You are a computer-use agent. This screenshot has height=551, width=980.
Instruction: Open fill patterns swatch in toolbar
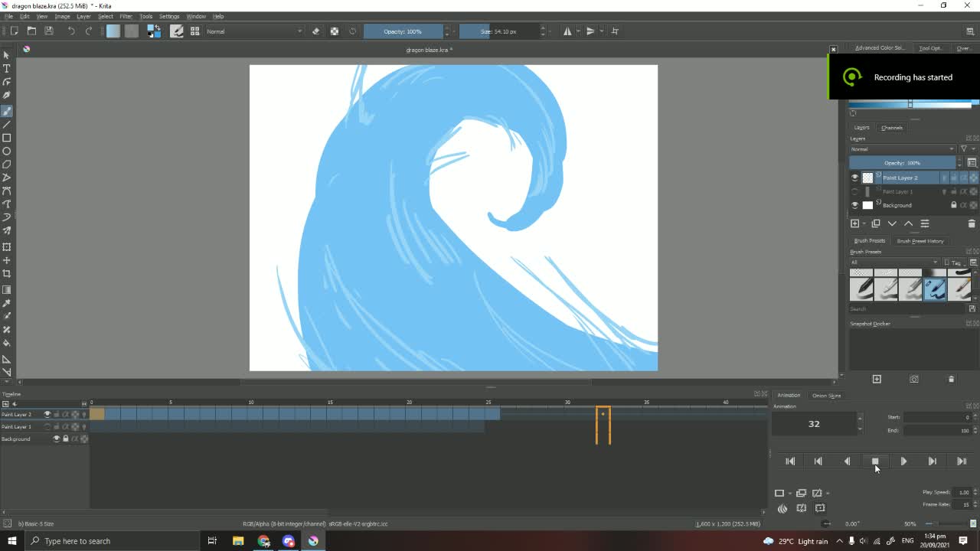(132, 31)
